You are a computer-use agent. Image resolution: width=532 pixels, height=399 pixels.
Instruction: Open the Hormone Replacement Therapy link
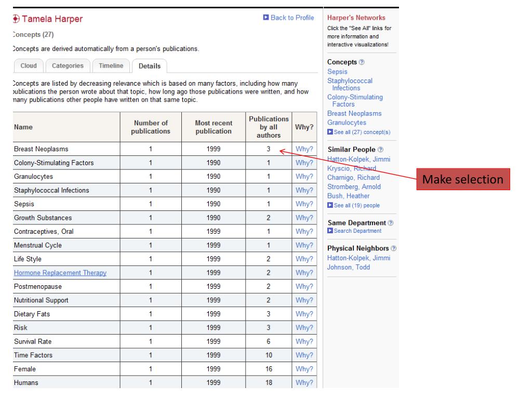point(60,273)
